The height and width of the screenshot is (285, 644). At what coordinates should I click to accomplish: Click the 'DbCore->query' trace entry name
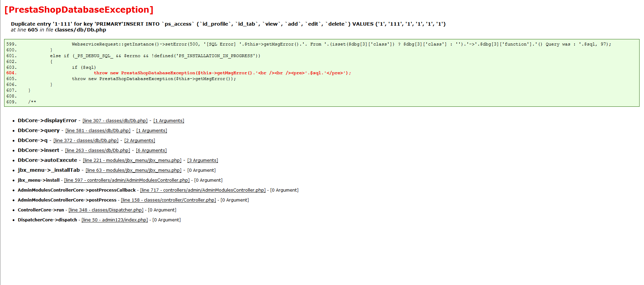click(x=39, y=130)
